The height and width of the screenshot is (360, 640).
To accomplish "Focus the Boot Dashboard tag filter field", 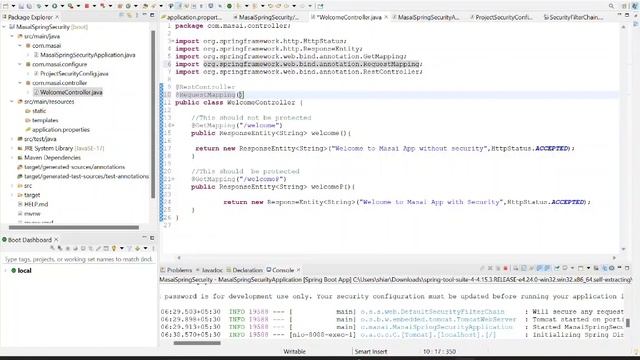I will tap(78, 259).
